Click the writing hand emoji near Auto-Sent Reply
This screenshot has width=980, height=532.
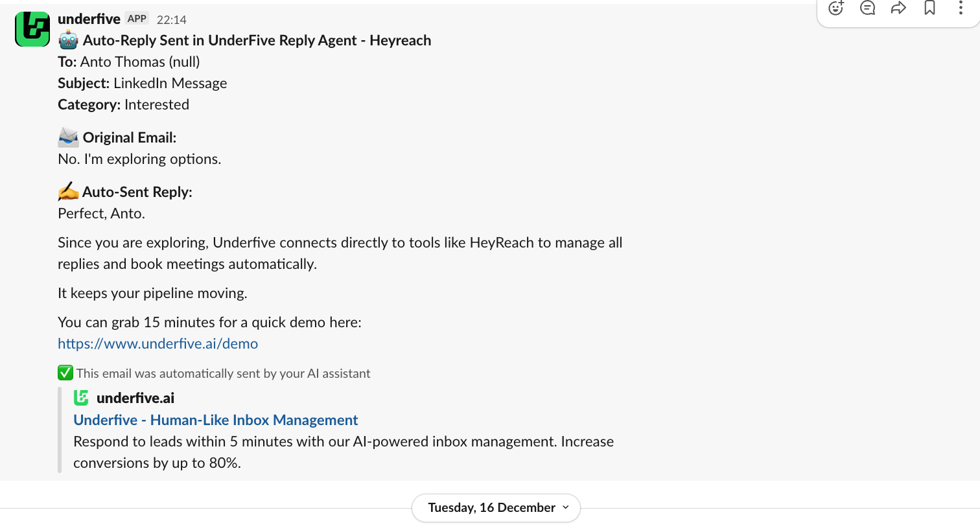(67, 191)
